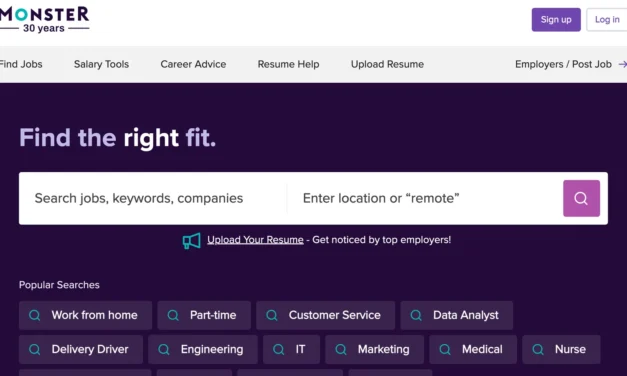Open the Marketing popular search
Viewport: 627px width, 376px height.
[374, 349]
